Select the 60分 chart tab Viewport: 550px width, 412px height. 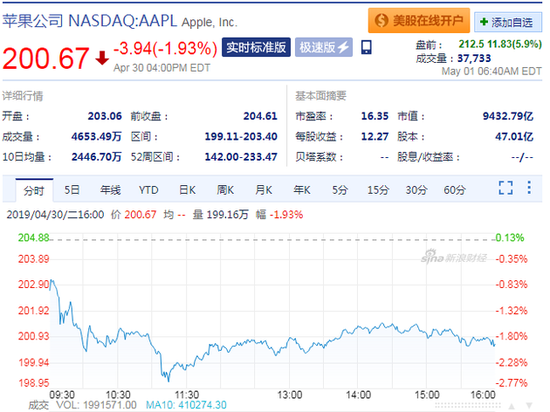click(455, 190)
